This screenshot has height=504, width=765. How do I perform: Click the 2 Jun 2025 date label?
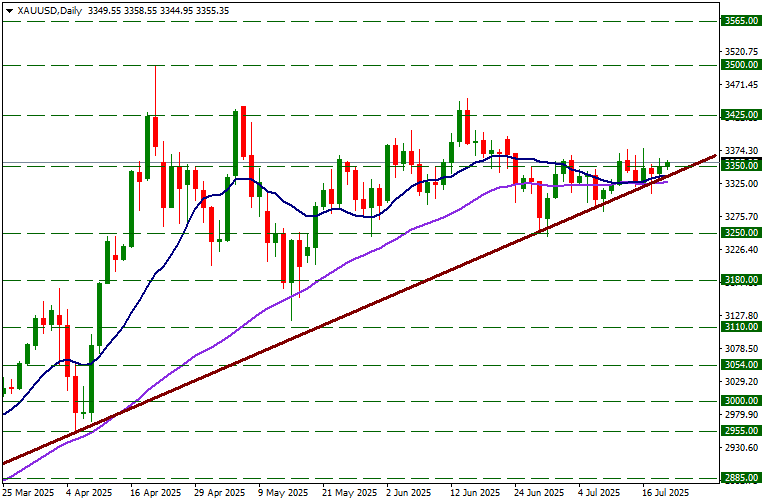click(x=409, y=493)
